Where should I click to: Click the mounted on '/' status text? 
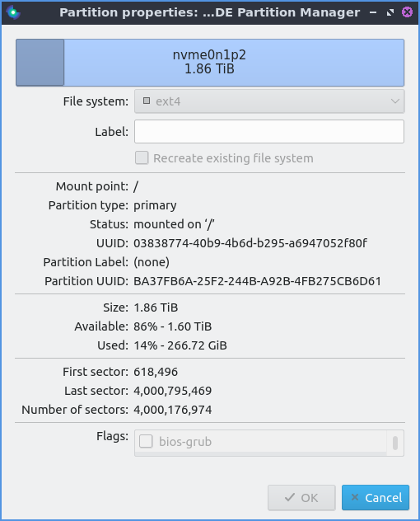[174, 224]
